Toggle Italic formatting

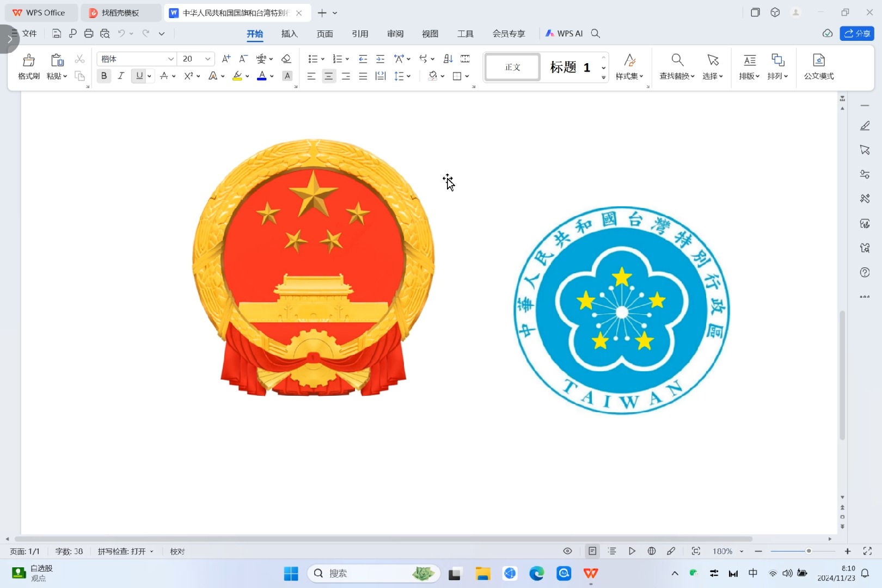(x=121, y=76)
